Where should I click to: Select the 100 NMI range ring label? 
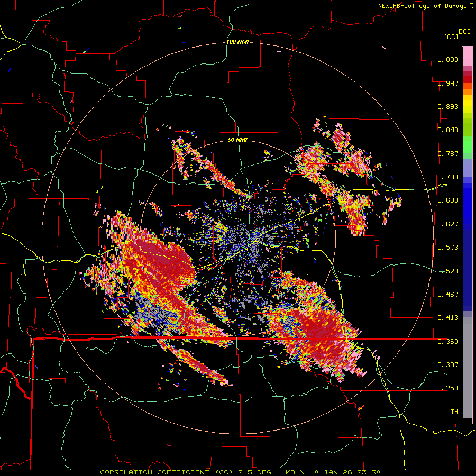(x=237, y=42)
